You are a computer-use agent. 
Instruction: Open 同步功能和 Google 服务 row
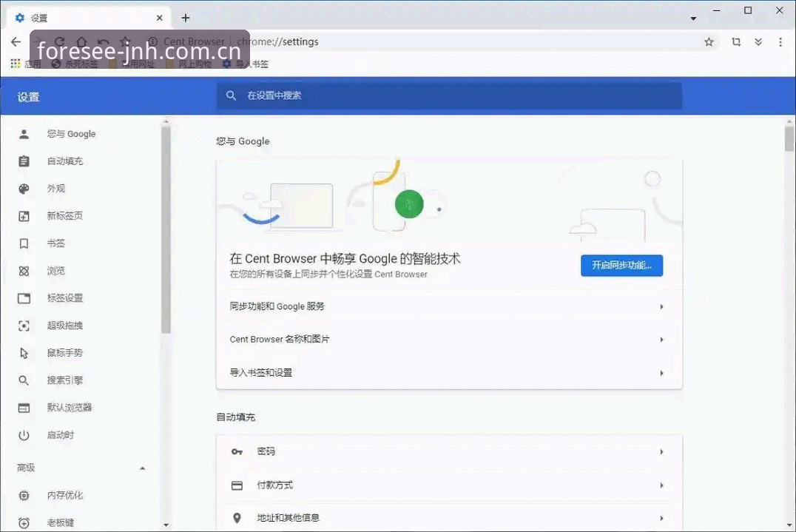[449, 306]
